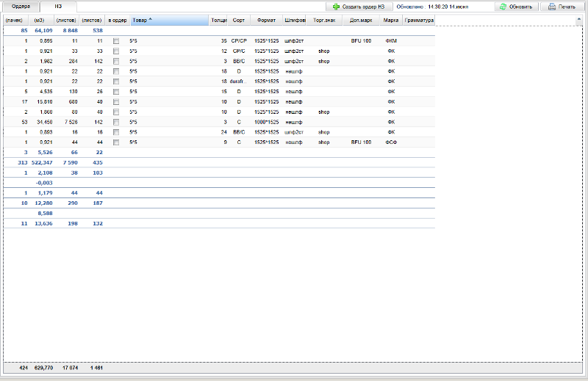Toggle sort arrow on the Товар column
The image size is (588, 381).
coord(151,20)
